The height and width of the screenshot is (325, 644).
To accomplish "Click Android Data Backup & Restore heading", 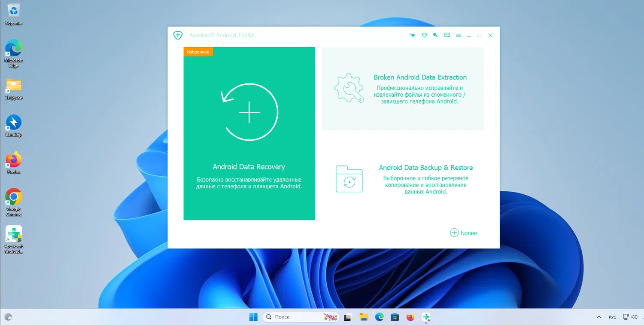I will click(x=425, y=167).
